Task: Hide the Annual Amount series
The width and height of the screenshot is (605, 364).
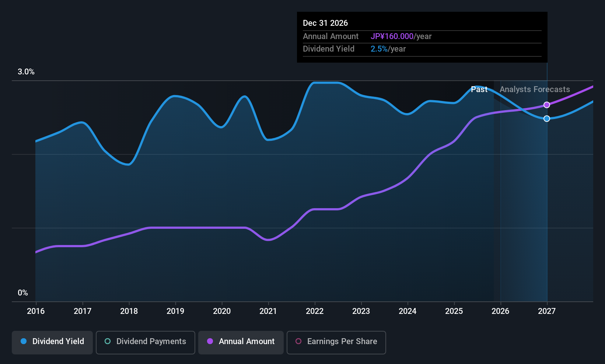Action: coord(241,342)
